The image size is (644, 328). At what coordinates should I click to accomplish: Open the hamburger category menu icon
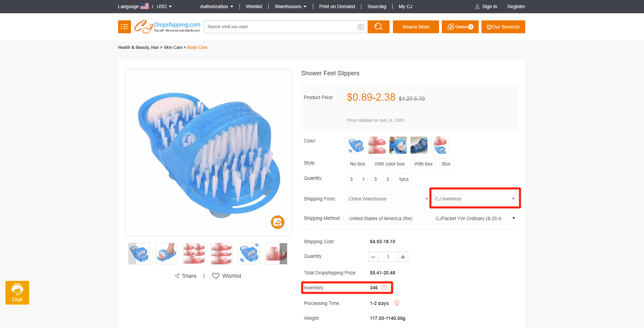(x=124, y=27)
